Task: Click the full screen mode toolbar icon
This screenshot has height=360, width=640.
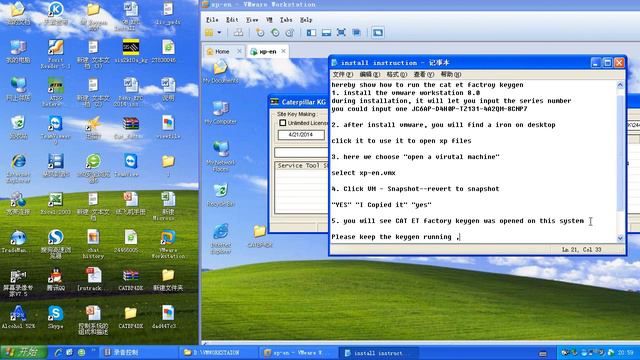Action: pyautogui.click(x=341, y=33)
